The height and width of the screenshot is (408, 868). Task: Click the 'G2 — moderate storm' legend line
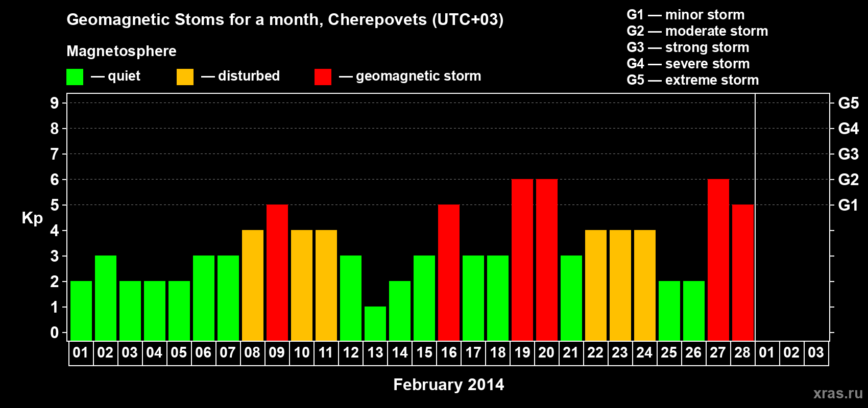pos(697,31)
